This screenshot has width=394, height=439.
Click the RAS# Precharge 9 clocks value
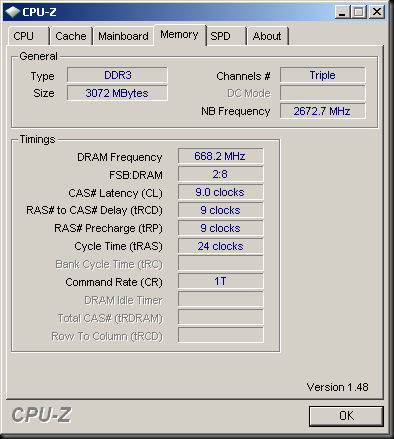220,228
